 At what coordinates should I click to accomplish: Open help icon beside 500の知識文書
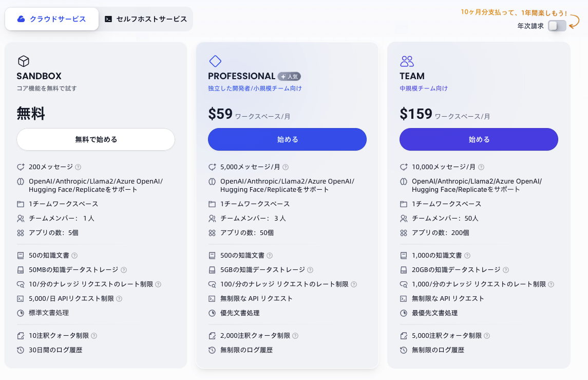point(270,256)
